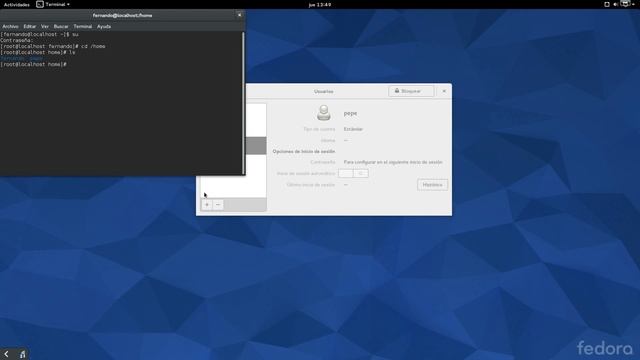
Task: Open the Actividades overview
Action: 17,4
